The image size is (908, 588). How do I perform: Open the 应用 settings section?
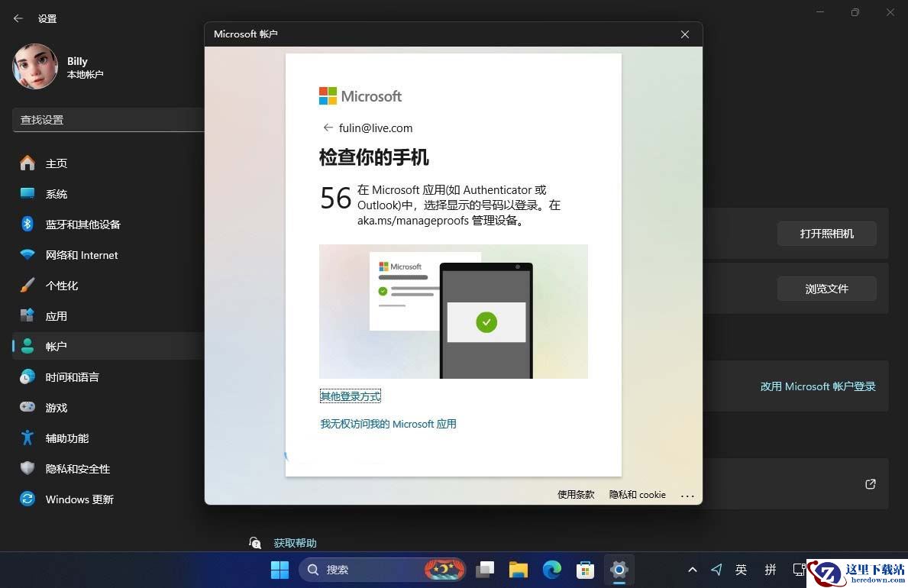coord(108,316)
